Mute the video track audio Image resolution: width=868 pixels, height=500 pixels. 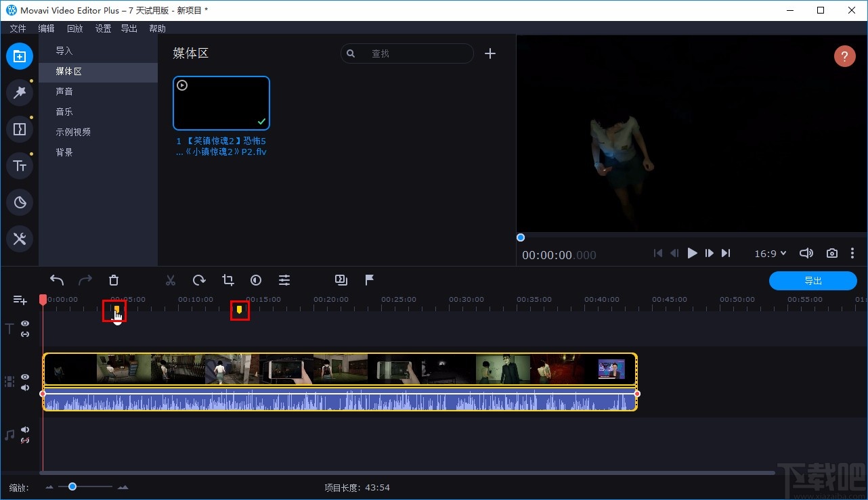pyautogui.click(x=25, y=388)
